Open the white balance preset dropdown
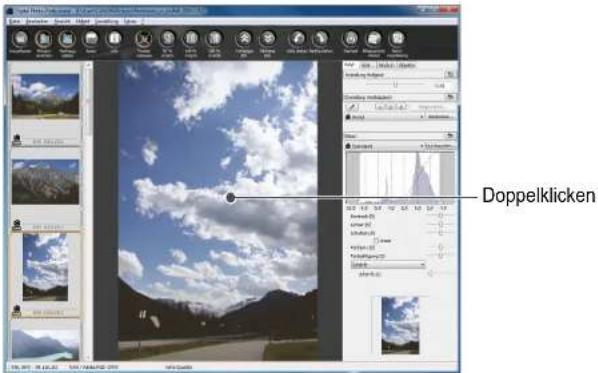Viewport: 598px width, 373px height. pyautogui.click(x=385, y=117)
